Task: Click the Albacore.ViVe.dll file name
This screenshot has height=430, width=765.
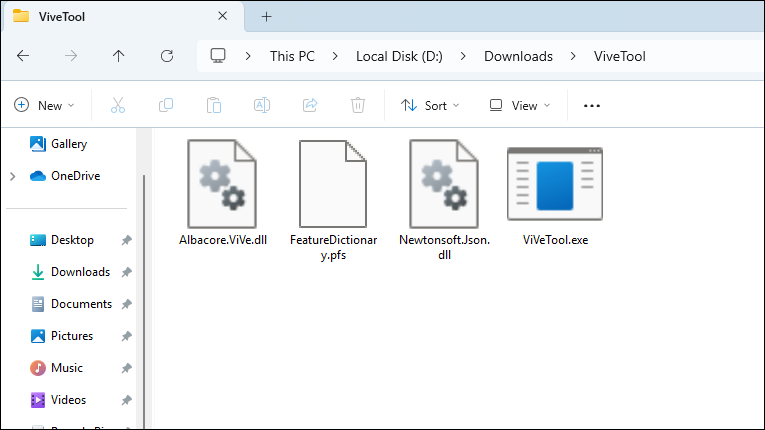Action: (x=222, y=240)
